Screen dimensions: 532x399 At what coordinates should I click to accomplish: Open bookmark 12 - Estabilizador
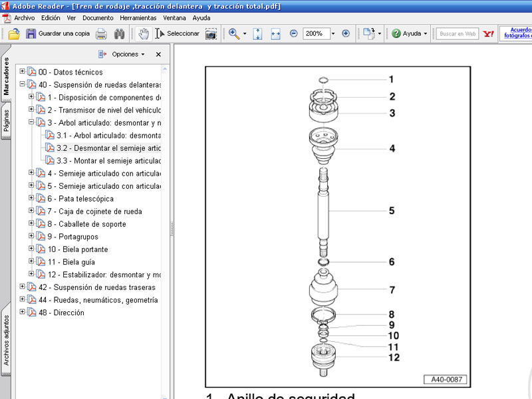[x=104, y=275]
